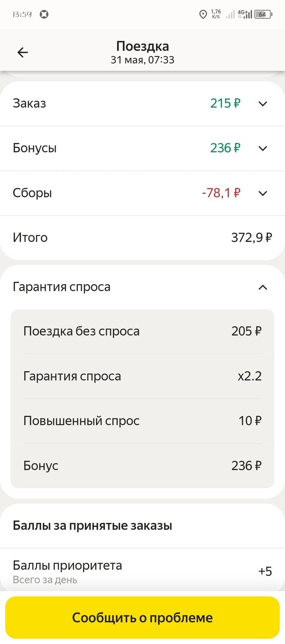The height and width of the screenshot is (644, 285).
Task: Select the x2.2 Гарантия спроса multiplier row
Action: pyautogui.click(x=142, y=376)
